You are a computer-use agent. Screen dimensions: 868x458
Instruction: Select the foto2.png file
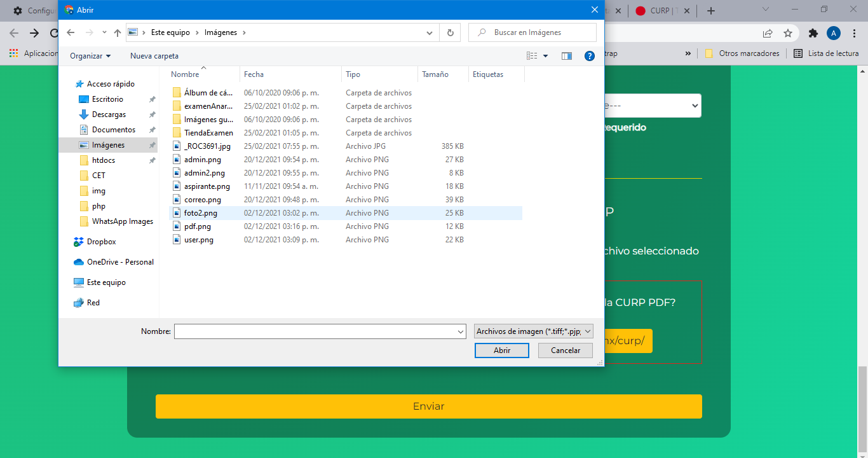[200, 213]
